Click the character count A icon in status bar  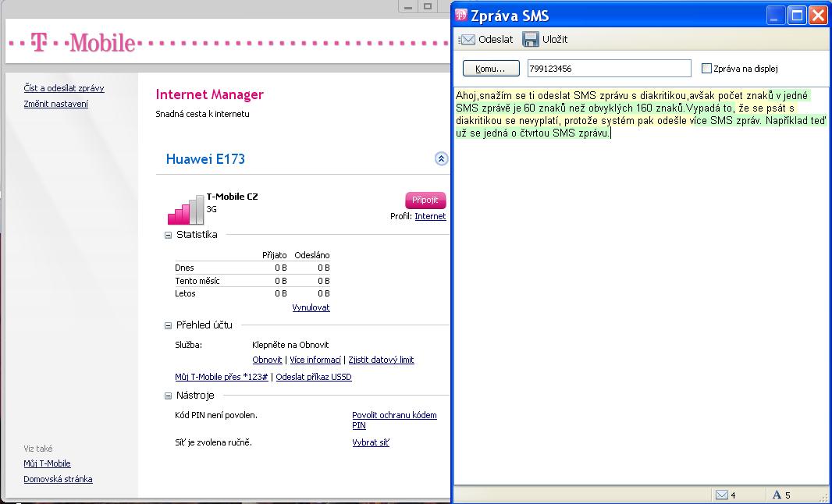[777, 495]
